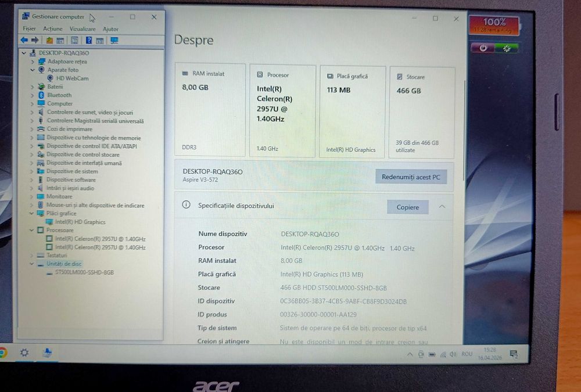581x392 pixels.
Task: Click the Bluetooth icon in device tree
Action: 41,95
